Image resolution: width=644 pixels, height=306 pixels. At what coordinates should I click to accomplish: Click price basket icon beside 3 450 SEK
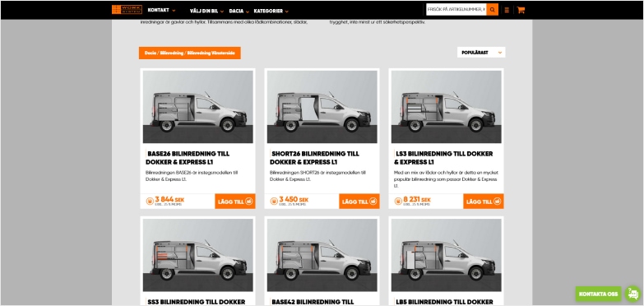pos(274,201)
